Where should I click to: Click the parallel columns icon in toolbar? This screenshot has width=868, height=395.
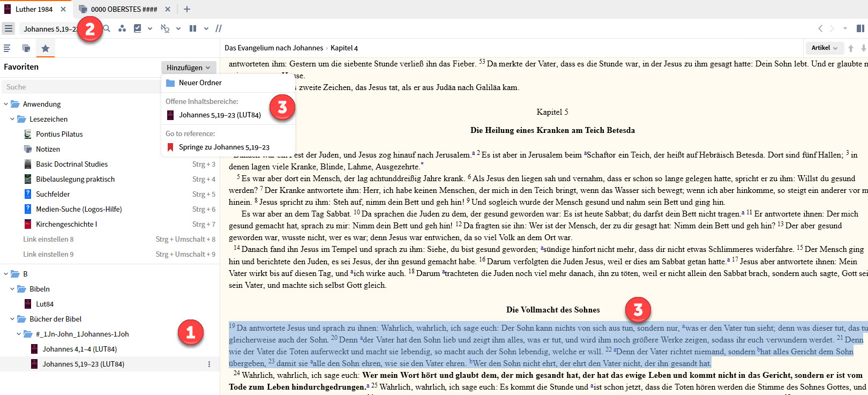coord(193,28)
